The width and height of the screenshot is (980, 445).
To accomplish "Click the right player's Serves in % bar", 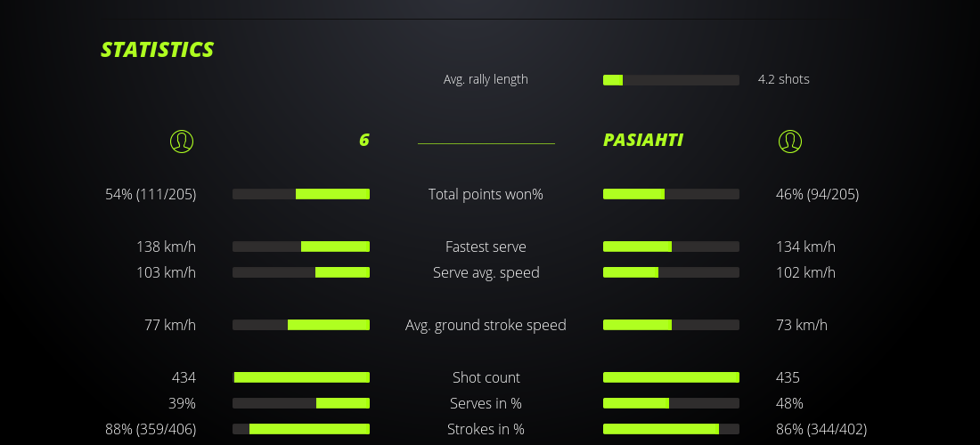I will 671,403.
